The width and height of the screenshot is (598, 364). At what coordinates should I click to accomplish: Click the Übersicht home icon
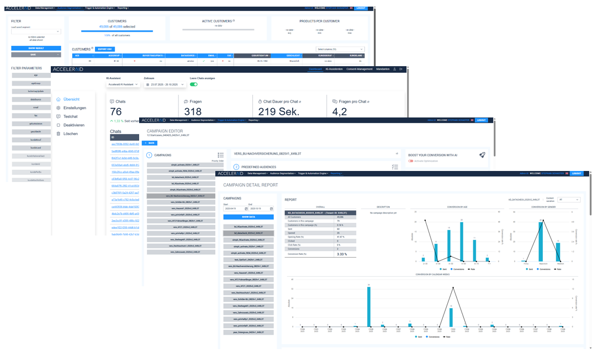pos(59,99)
